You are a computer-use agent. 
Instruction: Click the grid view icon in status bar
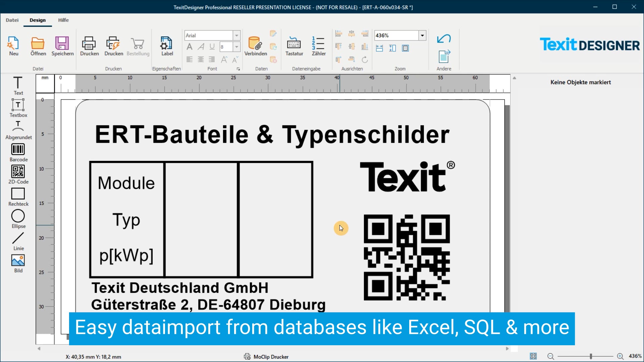point(533,356)
